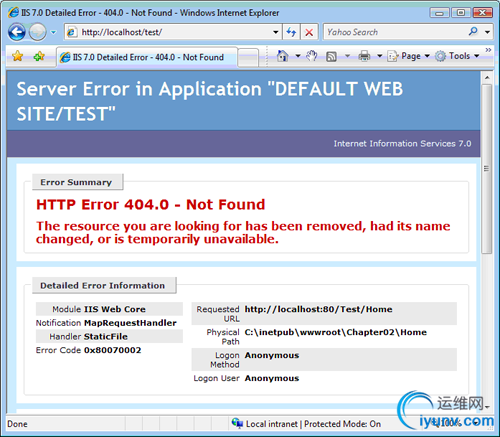This screenshot has width=500, height=437.
Task: Click the requested URL http://localhost:80/Test/Home
Action: click(318, 309)
